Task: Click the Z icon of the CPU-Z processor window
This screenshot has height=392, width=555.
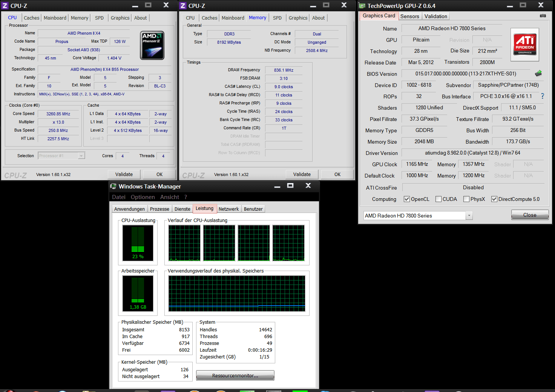Action: coord(5,6)
